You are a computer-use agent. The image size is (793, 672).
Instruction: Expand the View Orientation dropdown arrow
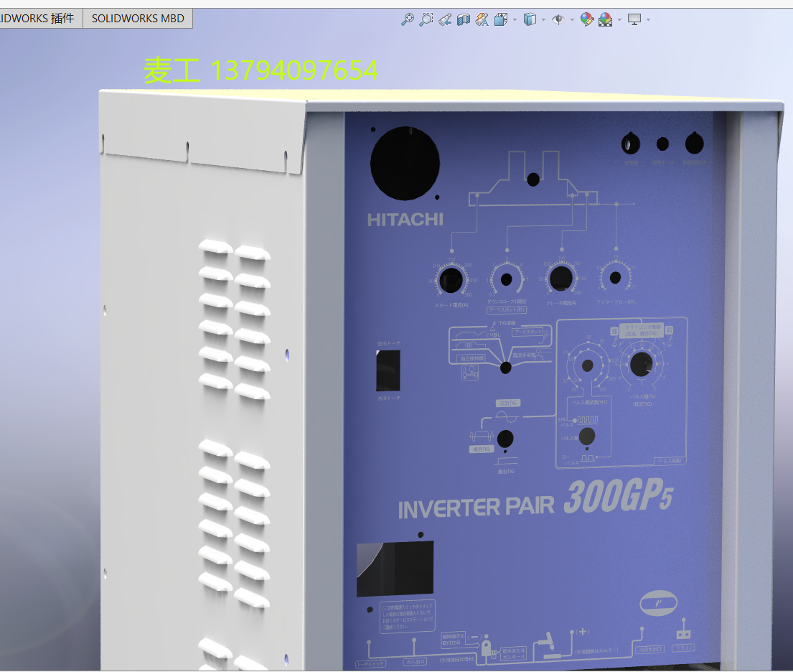click(x=515, y=20)
